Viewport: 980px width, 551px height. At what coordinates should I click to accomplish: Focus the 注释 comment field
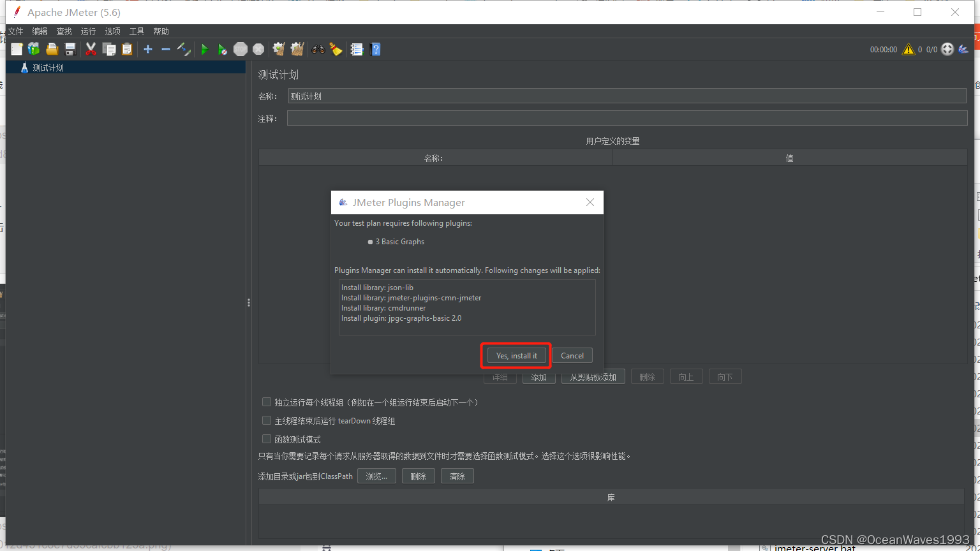point(627,118)
